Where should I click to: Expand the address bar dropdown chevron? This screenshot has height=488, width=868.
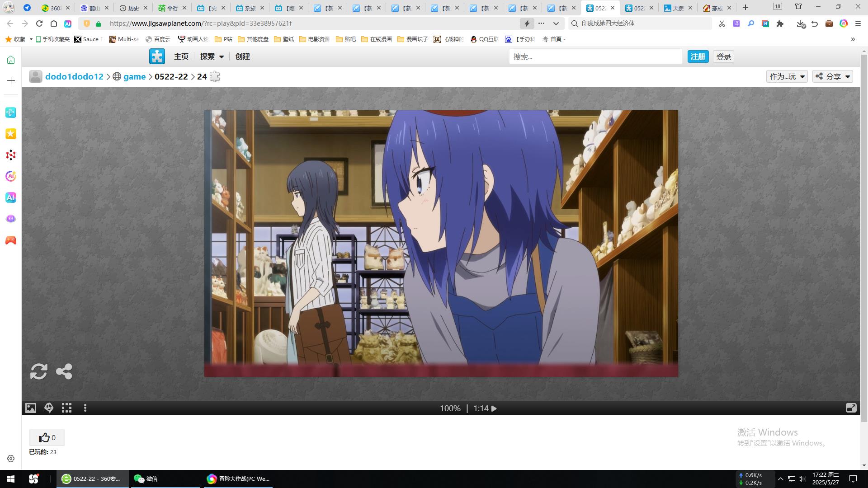pos(556,23)
